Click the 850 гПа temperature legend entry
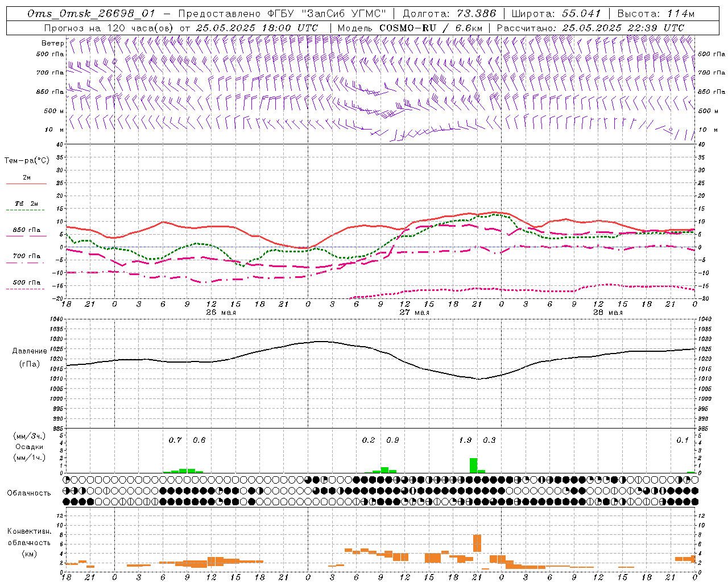 [27, 230]
